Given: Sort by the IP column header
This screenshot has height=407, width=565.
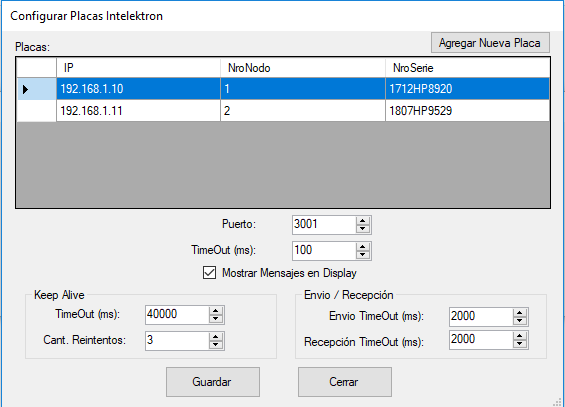Looking at the screenshot, I should click(138, 68).
